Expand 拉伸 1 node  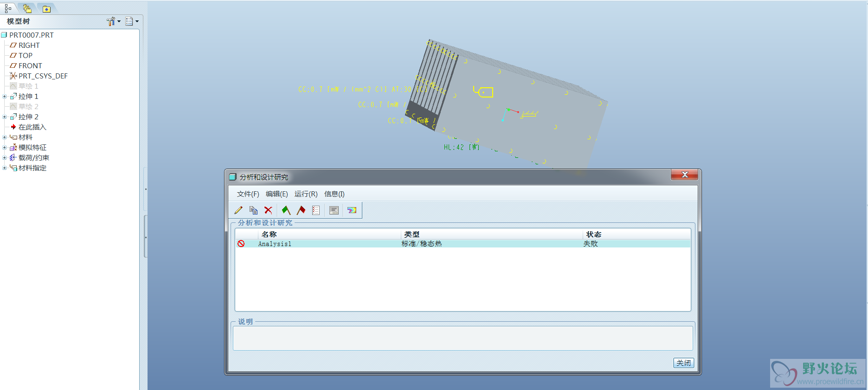click(x=5, y=97)
